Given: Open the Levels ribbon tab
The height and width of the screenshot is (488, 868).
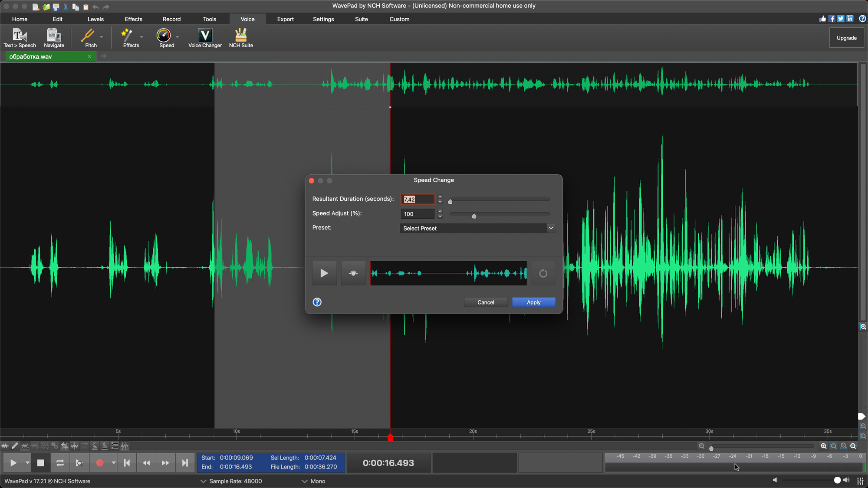Looking at the screenshot, I should 95,19.
